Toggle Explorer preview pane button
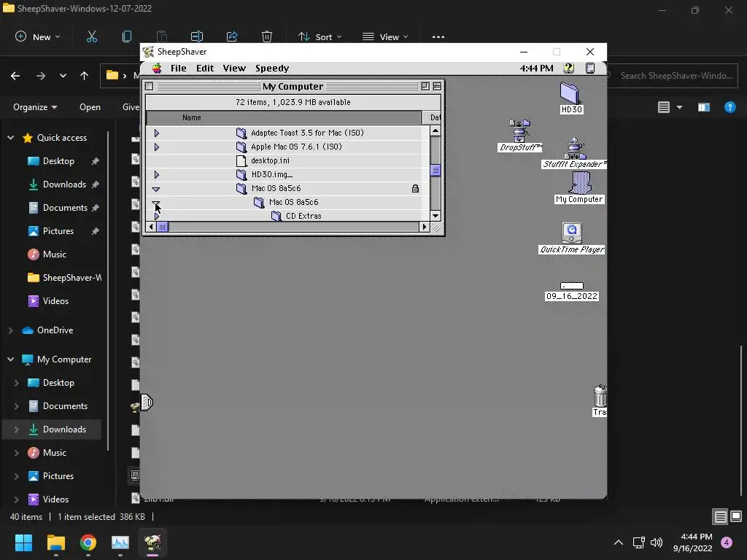This screenshot has height=560, width=747. click(704, 107)
